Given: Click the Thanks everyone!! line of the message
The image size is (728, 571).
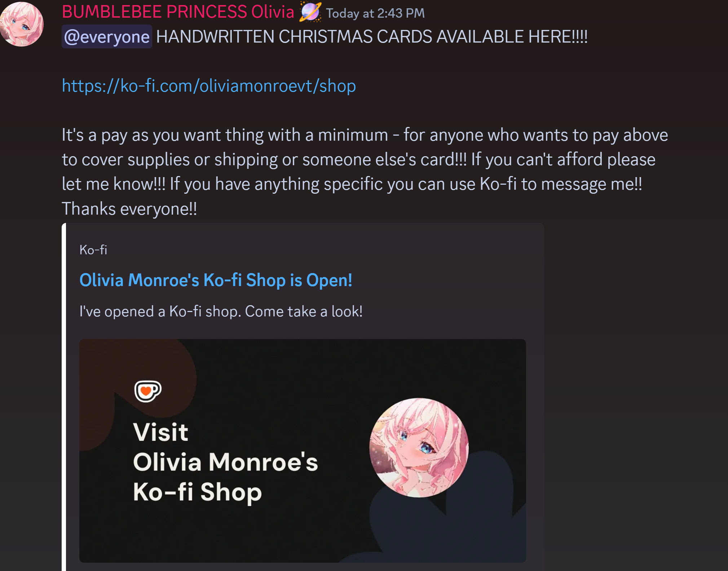Looking at the screenshot, I should pyautogui.click(x=129, y=208).
